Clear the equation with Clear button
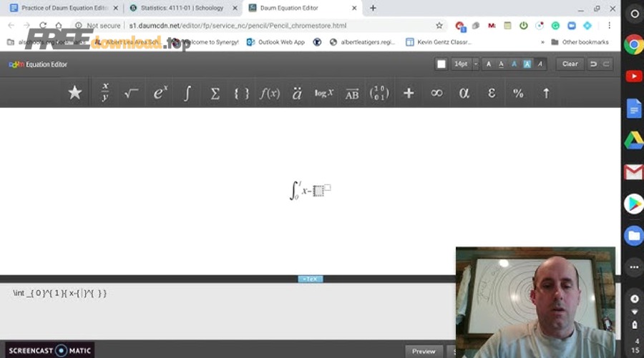Screen dimensions: 644x358 click(x=570, y=64)
